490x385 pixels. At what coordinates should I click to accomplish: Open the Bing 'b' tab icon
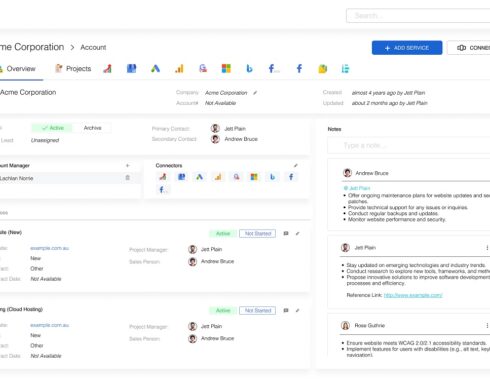click(x=249, y=69)
